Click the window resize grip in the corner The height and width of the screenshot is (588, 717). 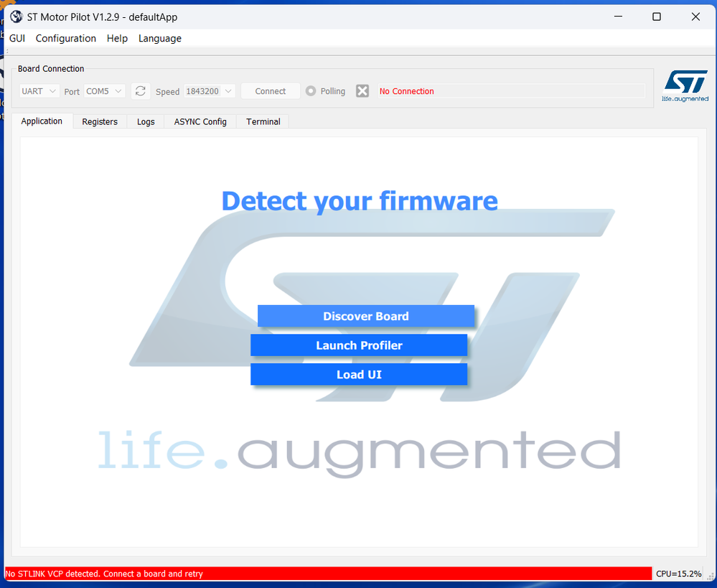711,577
